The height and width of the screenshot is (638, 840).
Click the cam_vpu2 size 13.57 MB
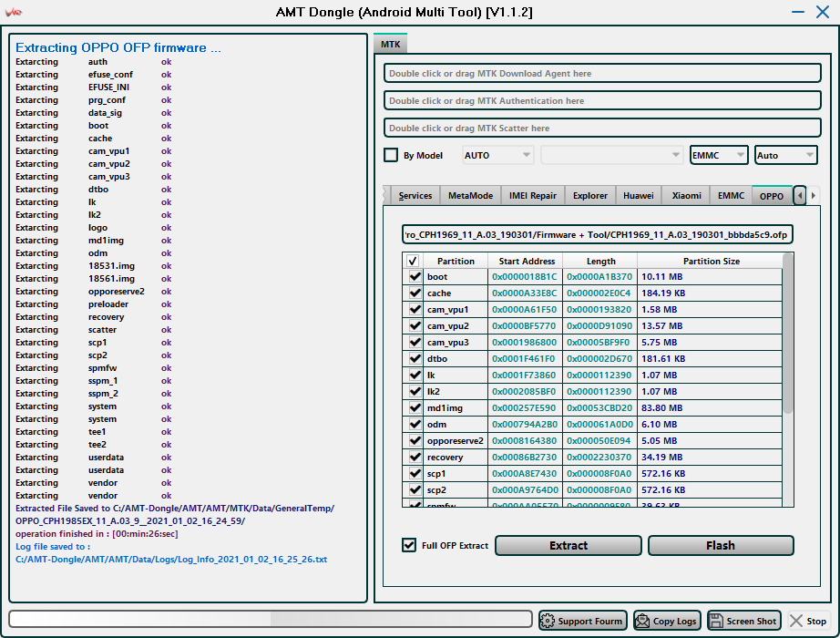click(x=661, y=326)
